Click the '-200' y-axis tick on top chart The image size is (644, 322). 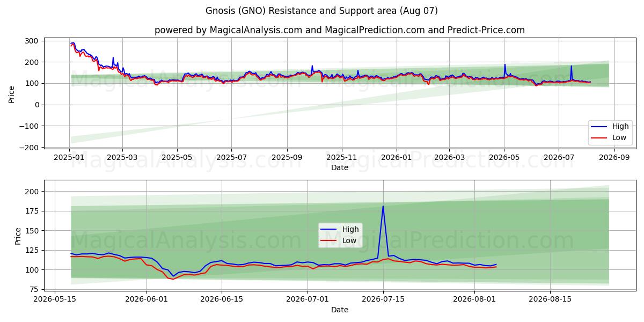pos(29,147)
